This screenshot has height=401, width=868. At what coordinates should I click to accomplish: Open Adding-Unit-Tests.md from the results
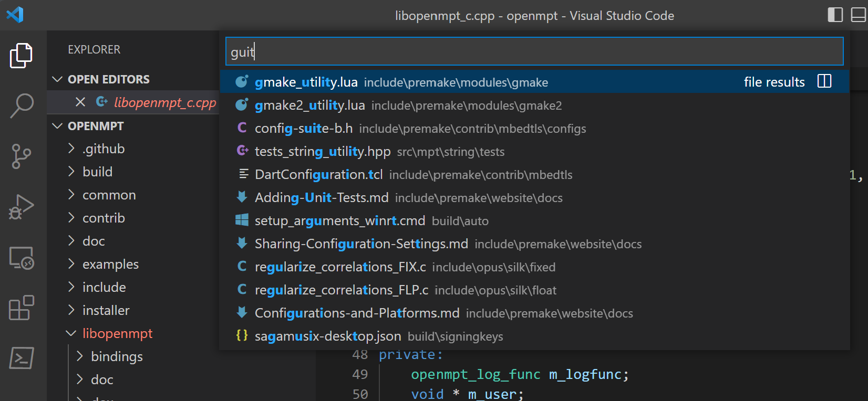pos(321,198)
